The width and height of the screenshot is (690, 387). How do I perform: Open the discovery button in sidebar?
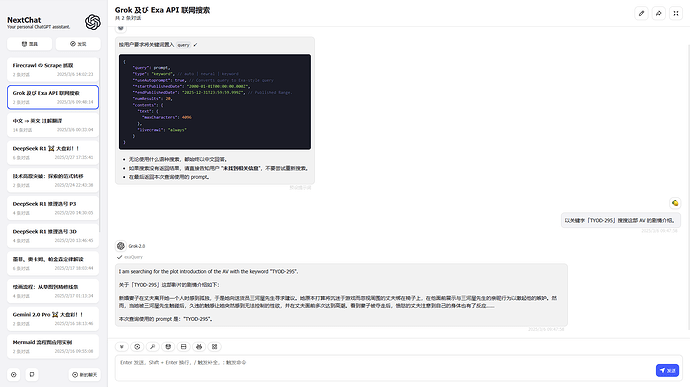point(78,44)
